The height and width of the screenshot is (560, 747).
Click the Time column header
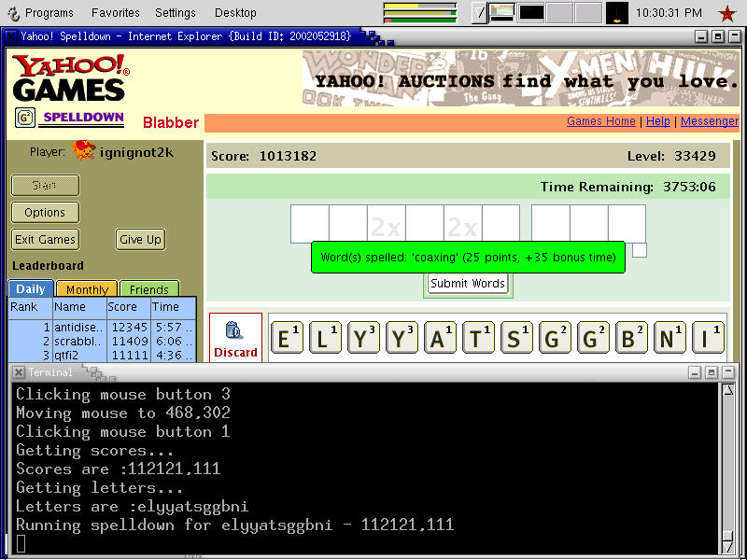coord(174,307)
